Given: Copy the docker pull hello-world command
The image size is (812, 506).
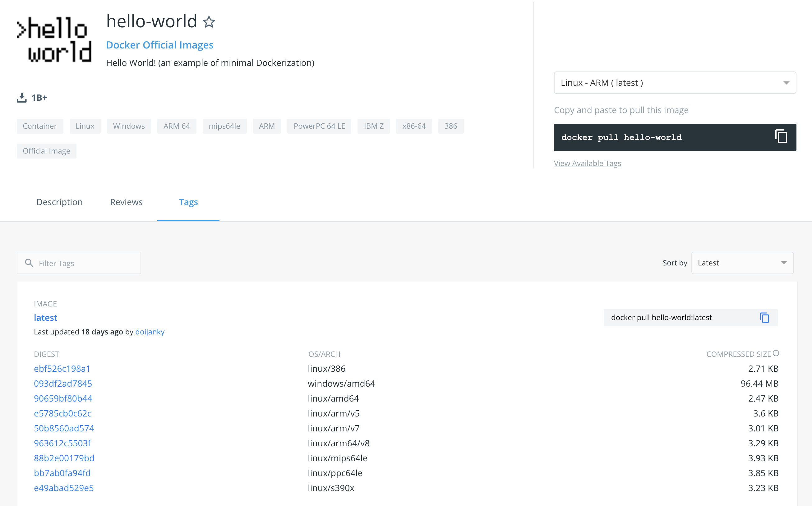Looking at the screenshot, I should tap(781, 136).
